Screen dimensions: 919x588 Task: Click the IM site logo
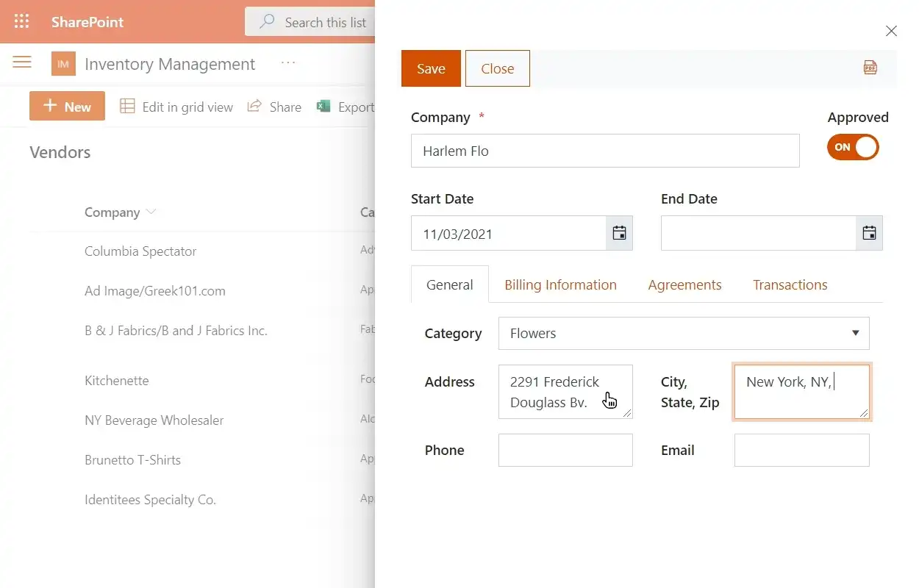[x=63, y=64]
